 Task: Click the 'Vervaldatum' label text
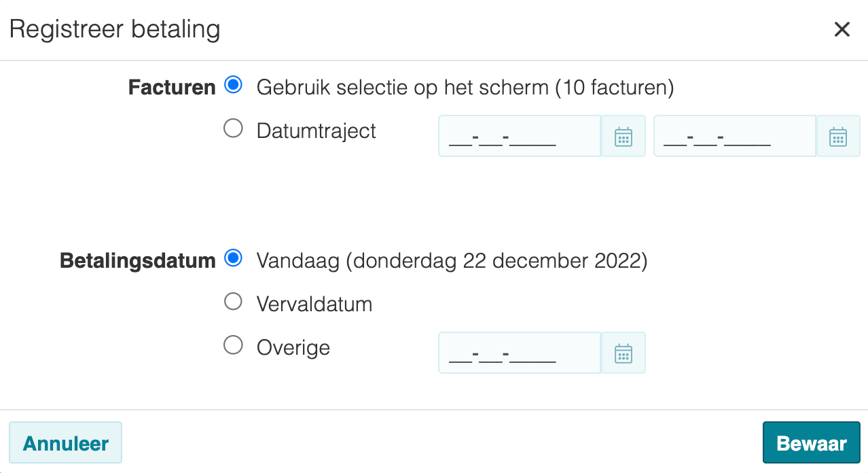click(314, 304)
